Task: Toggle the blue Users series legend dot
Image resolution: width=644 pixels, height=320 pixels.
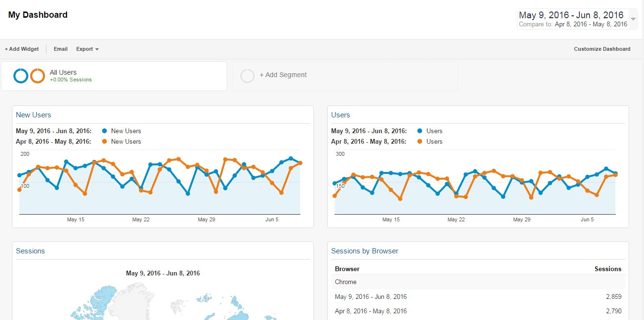Action: pyautogui.click(x=419, y=131)
